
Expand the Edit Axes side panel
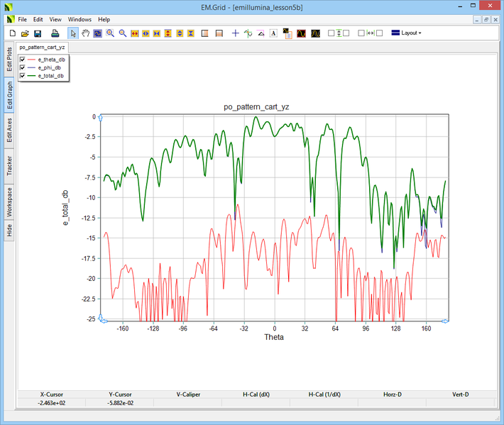click(9, 131)
